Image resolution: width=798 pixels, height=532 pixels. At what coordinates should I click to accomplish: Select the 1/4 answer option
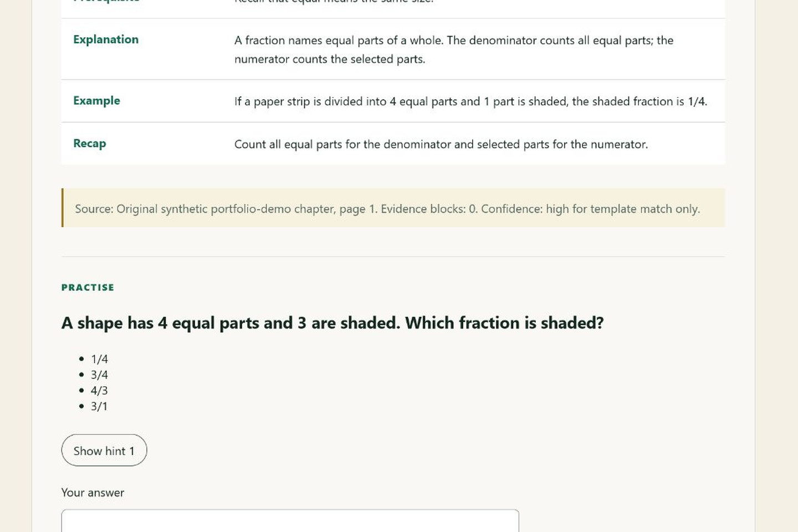coord(99,359)
